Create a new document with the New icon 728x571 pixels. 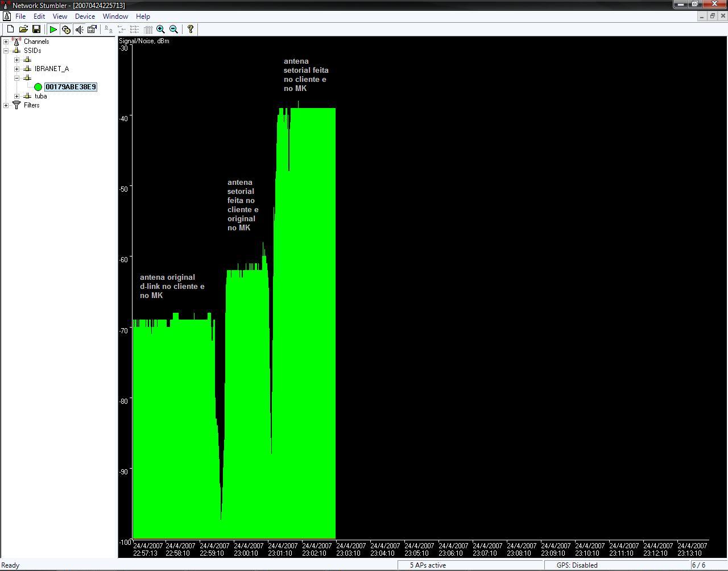tap(10, 29)
